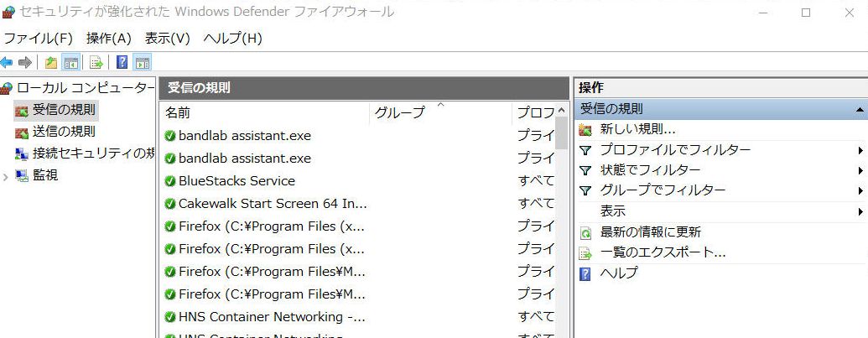The height and width of the screenshot is (338, 868).
Task: Click 一覧のエクスポート... action
Action: coord(663,252)
